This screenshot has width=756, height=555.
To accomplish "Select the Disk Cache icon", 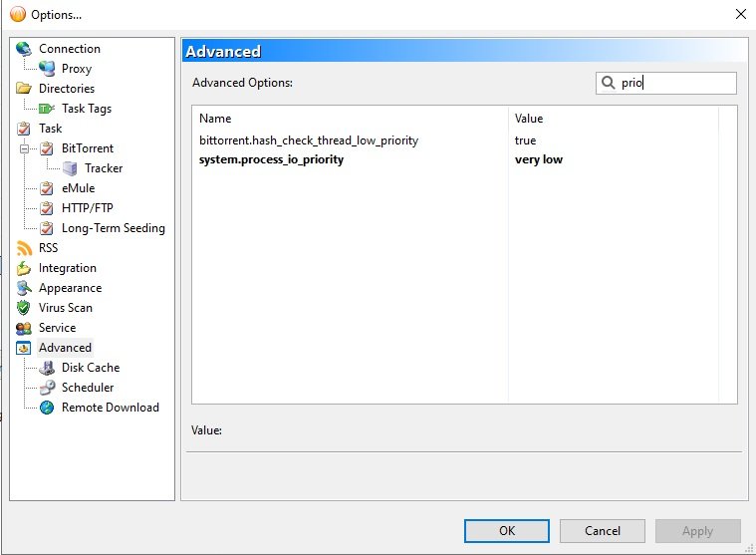I will pyautogui.click(x=47, y=368).
